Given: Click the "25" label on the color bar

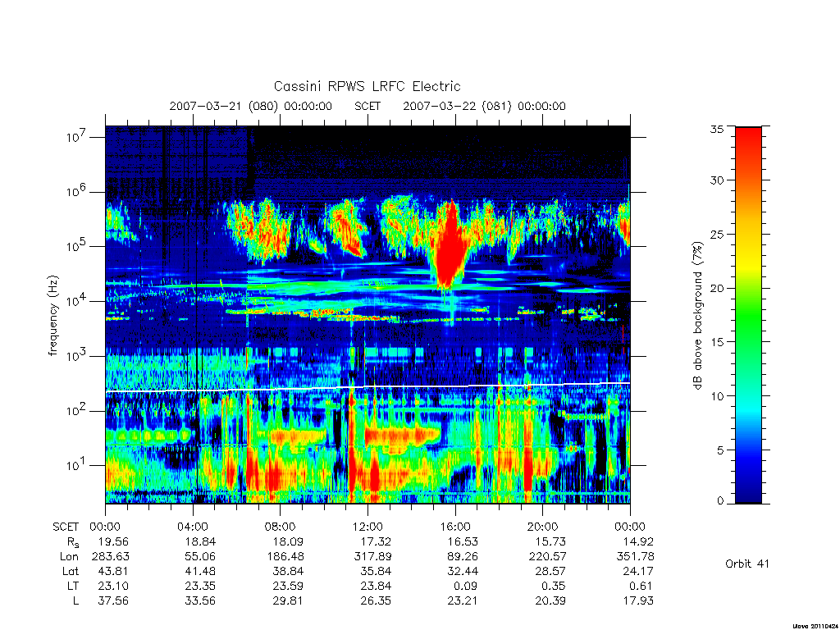Looking at the screenshot, I should pos(717,235).
